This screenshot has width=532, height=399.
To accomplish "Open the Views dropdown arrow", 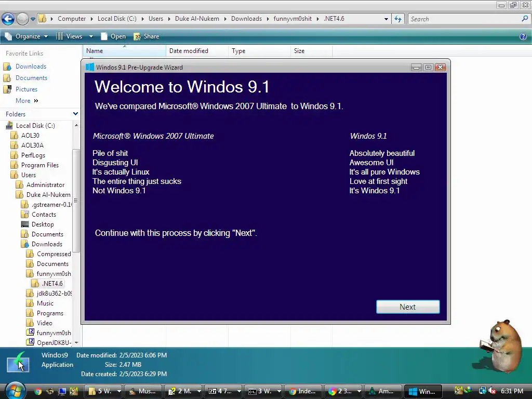I will click(x=91, y=36).
